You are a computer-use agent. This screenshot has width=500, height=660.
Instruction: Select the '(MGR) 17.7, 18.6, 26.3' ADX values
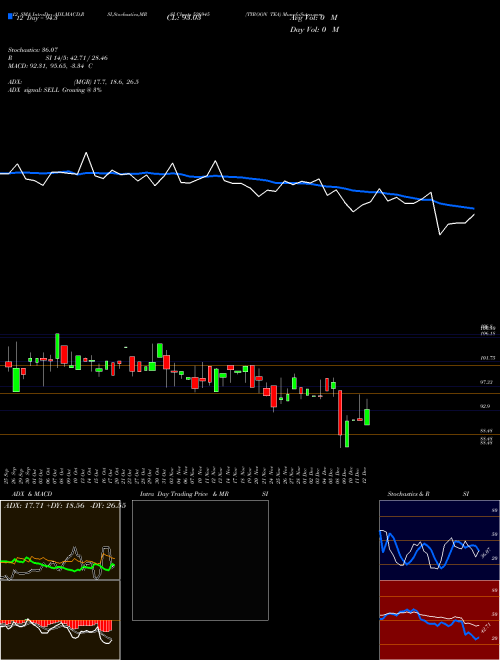106,82
